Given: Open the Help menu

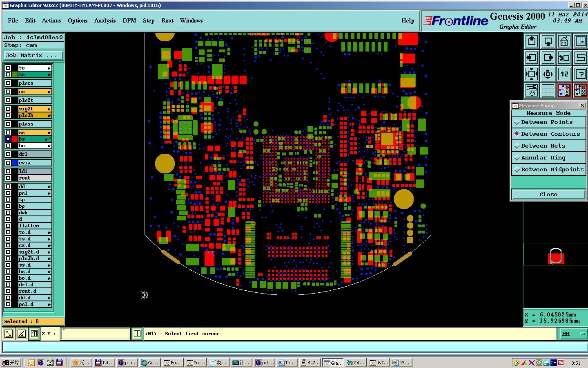Looking at the screenshot, I should [x=408, y=20].
